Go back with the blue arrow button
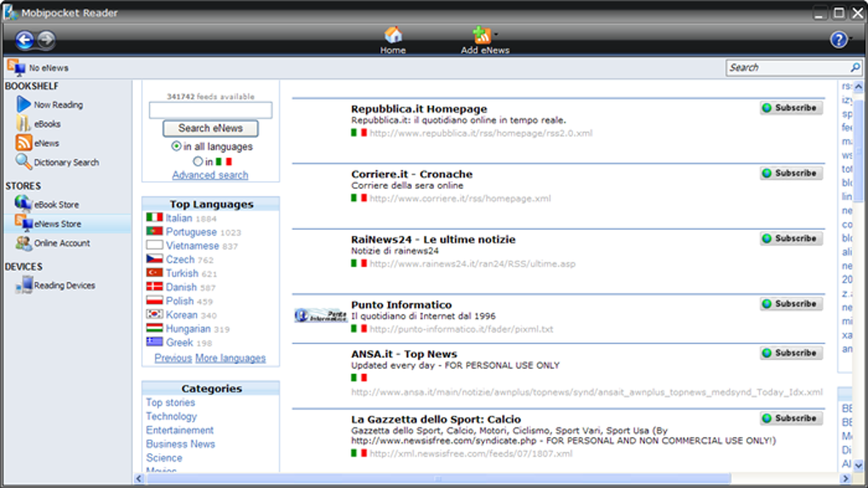868x488 pixels. (25, 39)
